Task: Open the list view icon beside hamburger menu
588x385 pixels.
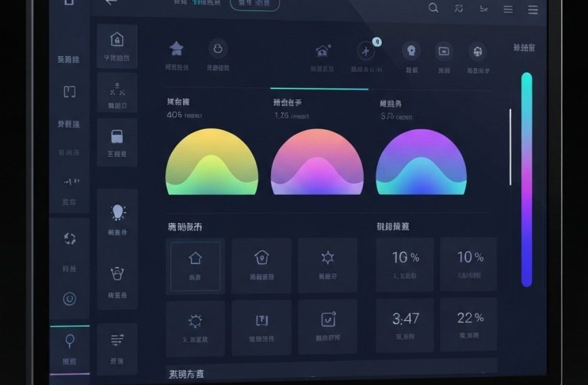Action: pyautogui.click(x=508, y=9)
